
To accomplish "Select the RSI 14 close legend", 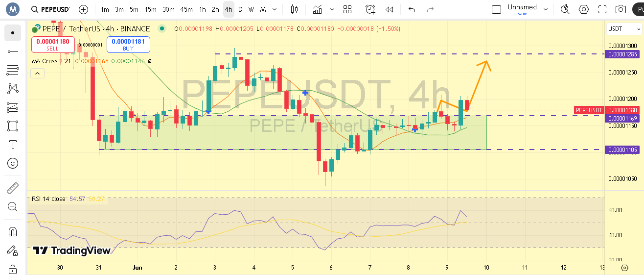I will (x=48, y=199).
